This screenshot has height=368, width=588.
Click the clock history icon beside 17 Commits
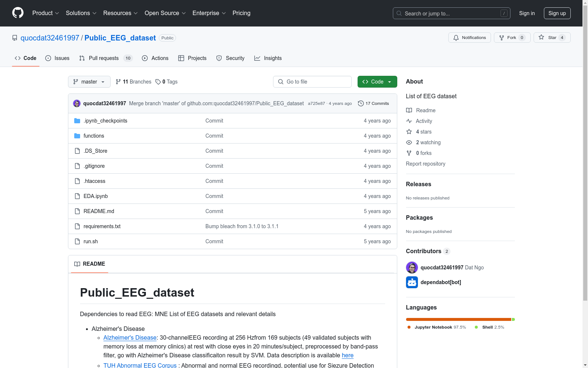361,103
